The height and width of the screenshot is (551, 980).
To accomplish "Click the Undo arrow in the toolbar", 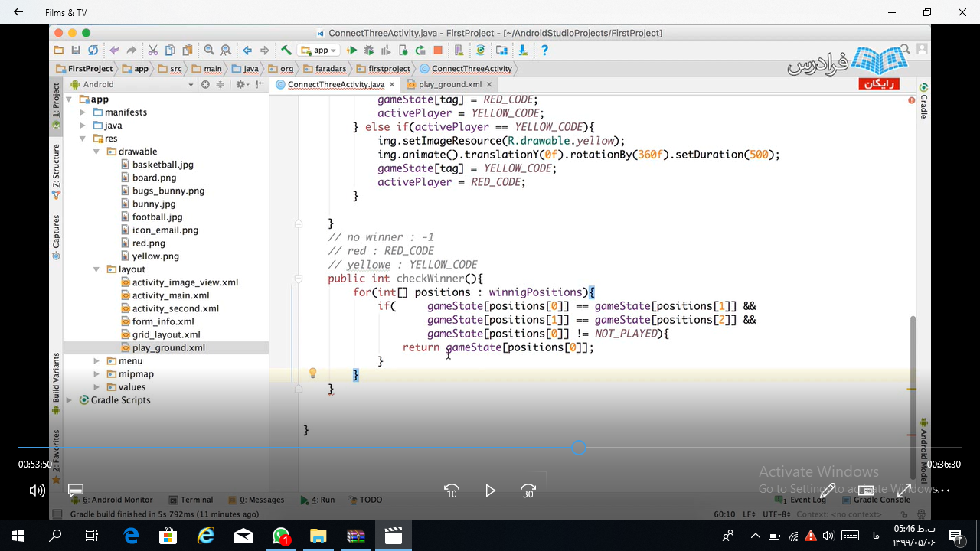I will 114,51.
